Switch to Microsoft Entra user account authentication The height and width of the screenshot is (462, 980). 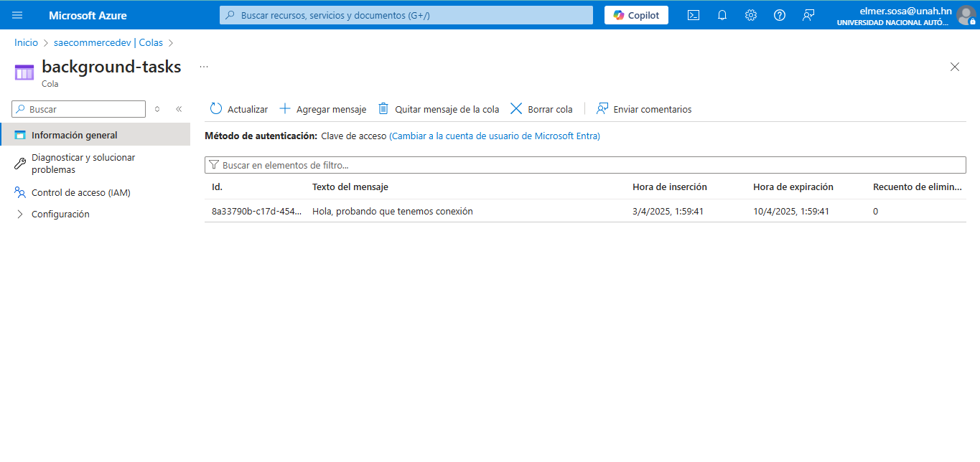(495, 136)
